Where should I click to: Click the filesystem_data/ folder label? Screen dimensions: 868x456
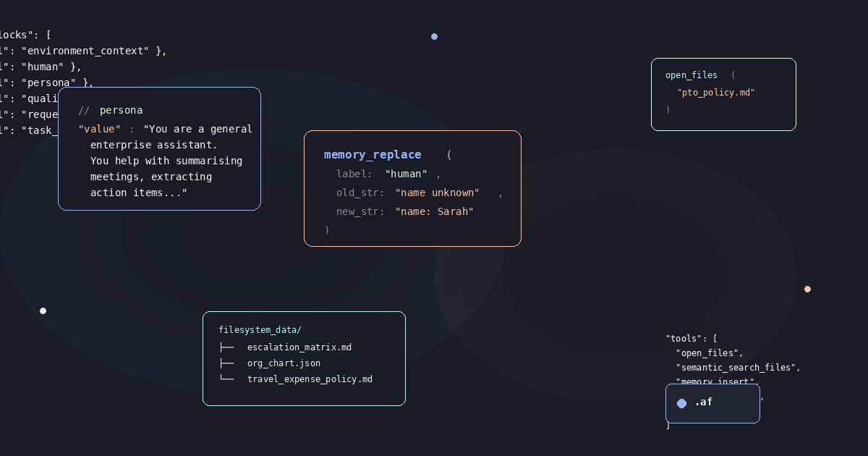tap(260, 329)
